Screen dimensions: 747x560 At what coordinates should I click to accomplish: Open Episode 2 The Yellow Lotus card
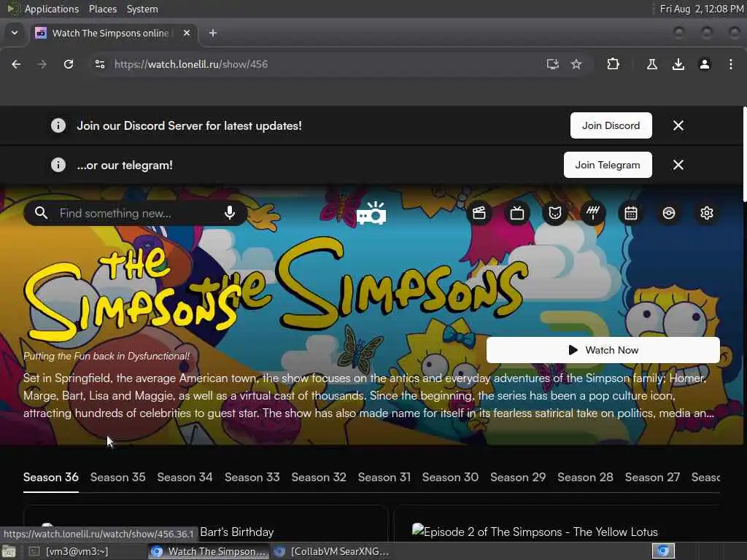pos(557,524)
